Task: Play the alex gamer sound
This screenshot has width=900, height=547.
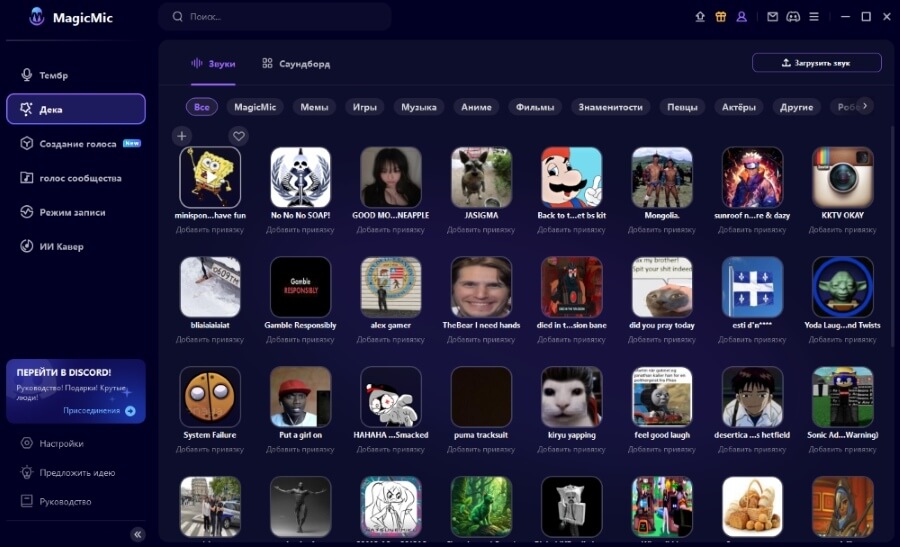Action: tap(391, 287)
